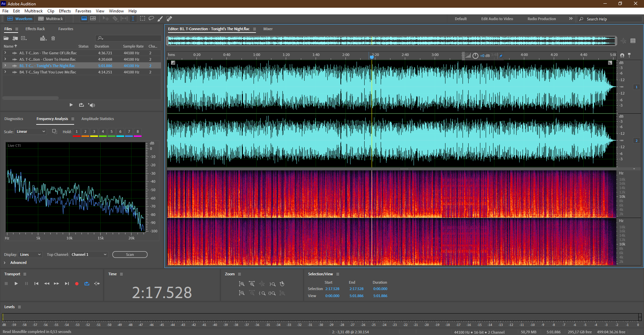The height and width of the screenshot is (335, 644).
Task: Select the Marquee Selection tool
Action: click(143, 18)
